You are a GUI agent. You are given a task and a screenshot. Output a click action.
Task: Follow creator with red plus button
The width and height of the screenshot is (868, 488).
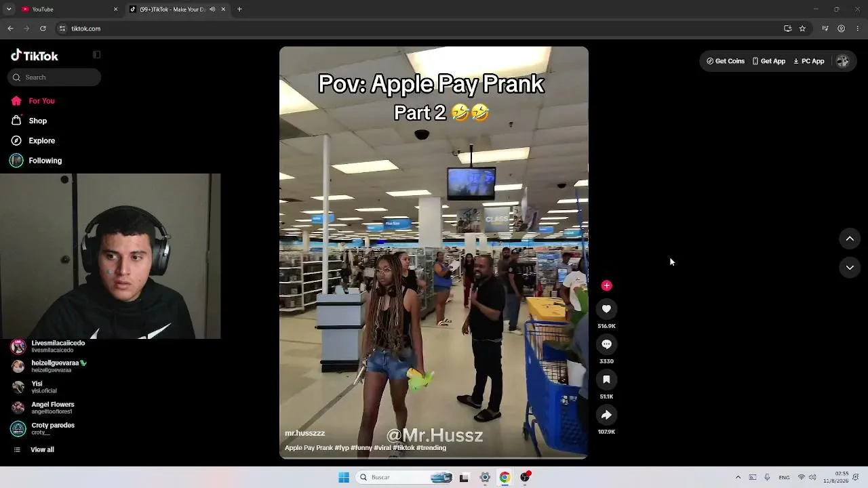pyautogui.click(x=606, y=286)
